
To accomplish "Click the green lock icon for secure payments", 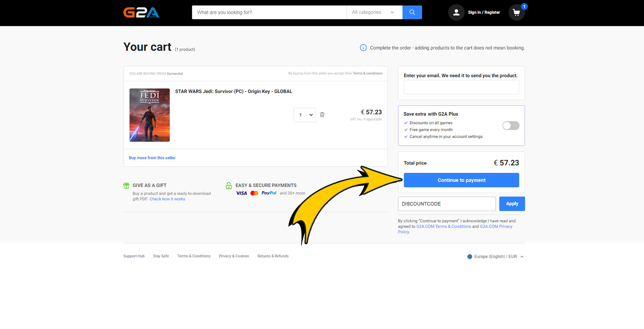I will [x=229, y=185].
